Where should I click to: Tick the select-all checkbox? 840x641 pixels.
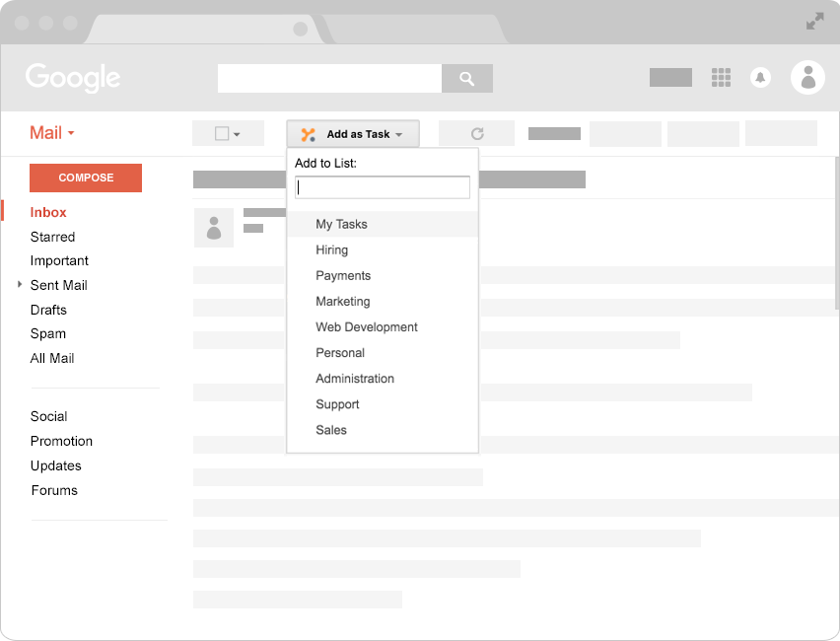(222, 134)
